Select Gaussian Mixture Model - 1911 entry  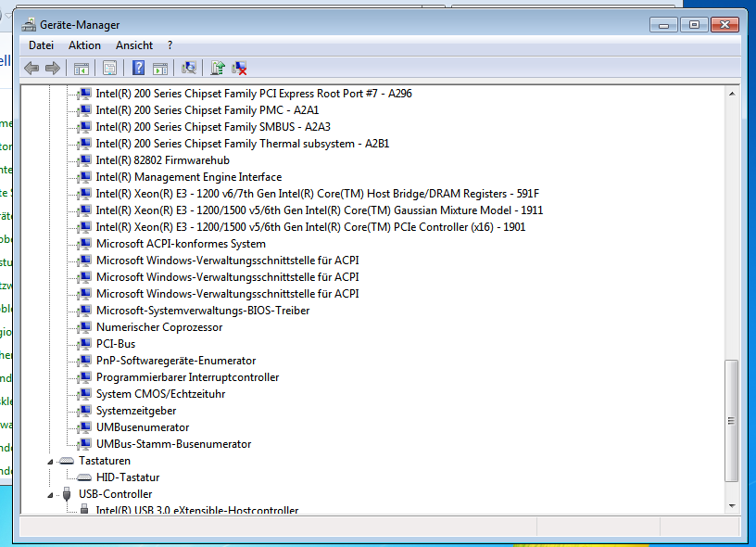coord(320,210)
